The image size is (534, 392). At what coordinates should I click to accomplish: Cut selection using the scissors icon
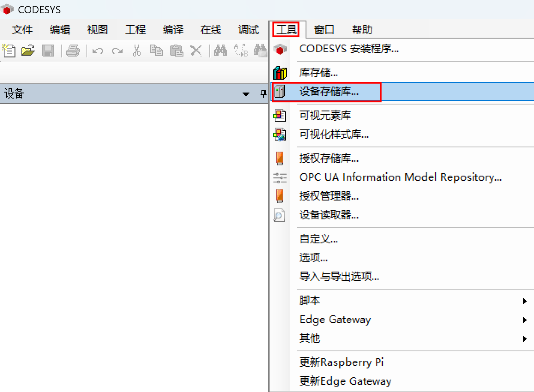click(136, 50)
